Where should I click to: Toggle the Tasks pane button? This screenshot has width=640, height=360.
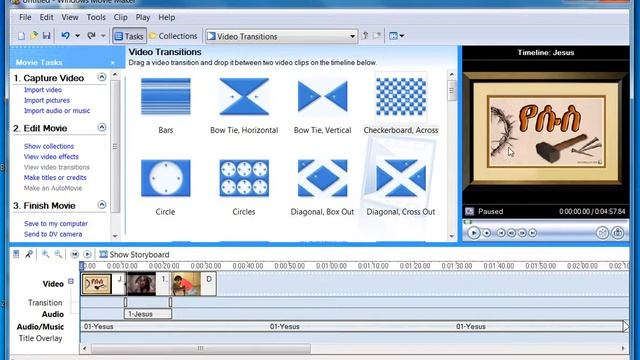(129, 36)
